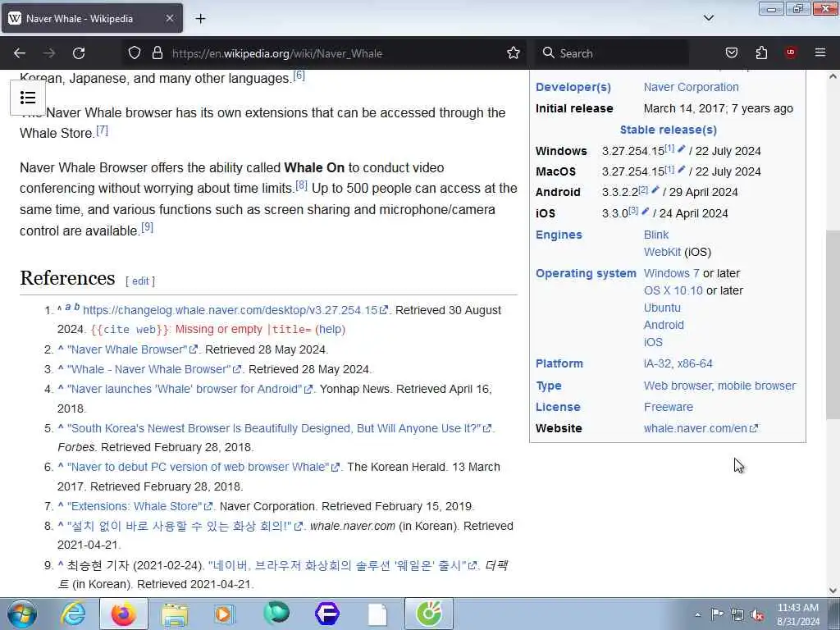
Task: Open the mobile browser type link
Action: click(x=757, y=386)
